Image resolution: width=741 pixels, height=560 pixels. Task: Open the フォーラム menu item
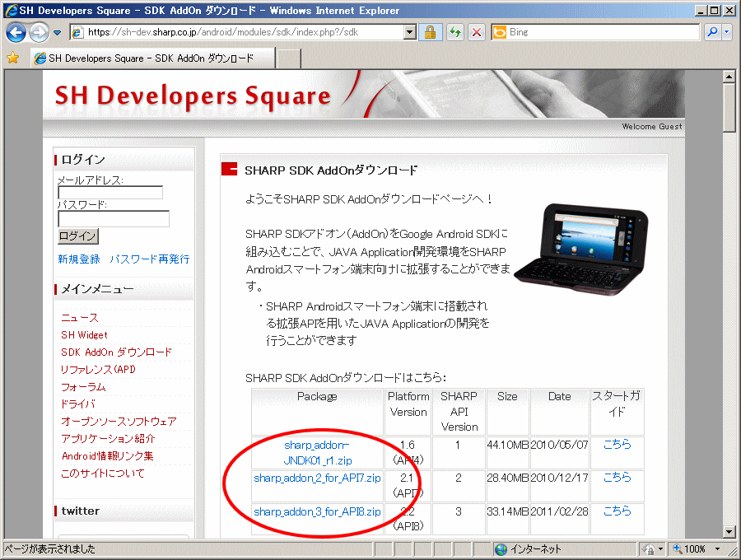point(83,386)
